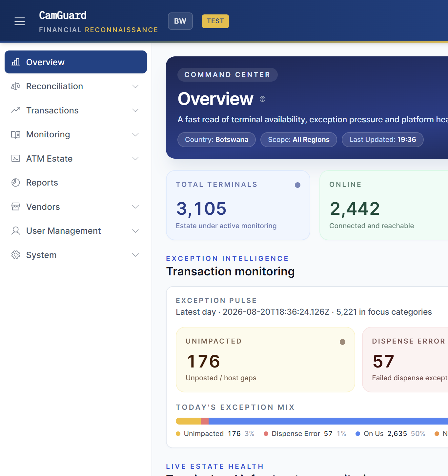Image resolution: width=448 pixels, height=476 pixels.
Task: Click the Reconciliation scales icon
Action: pos(16,86)
